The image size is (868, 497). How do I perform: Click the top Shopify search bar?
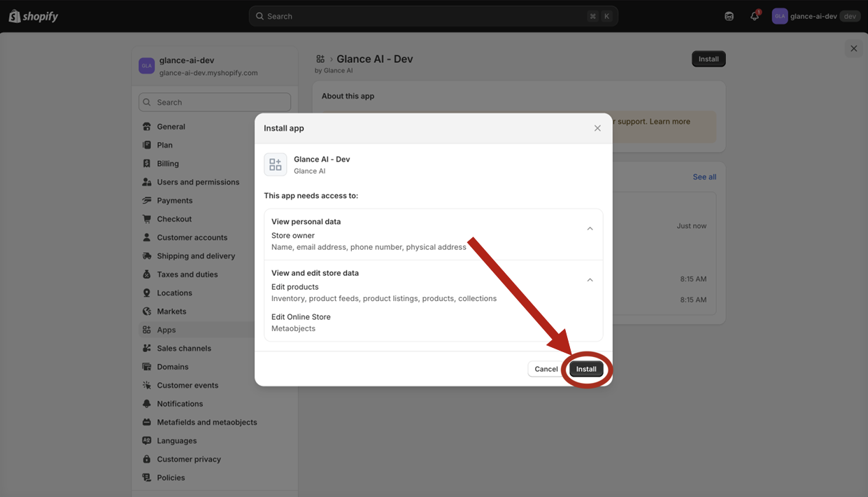(433, 16)
